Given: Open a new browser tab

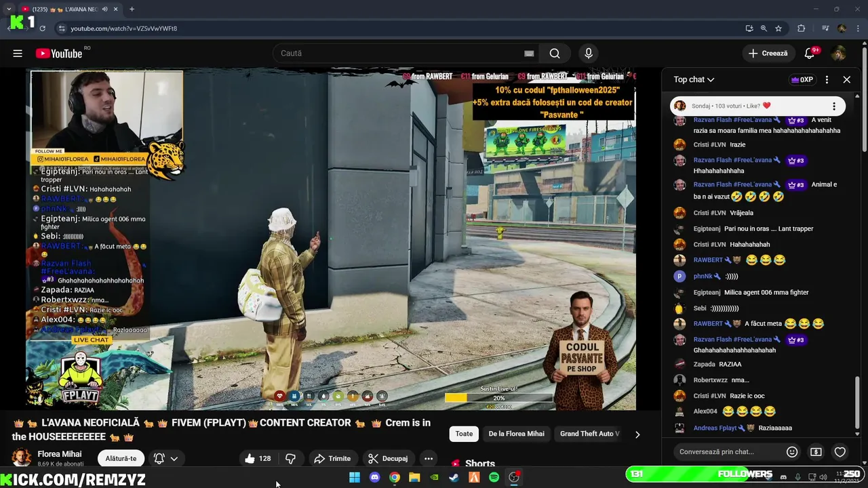Looking at the screenshot, I should click(x=132, y=9).
